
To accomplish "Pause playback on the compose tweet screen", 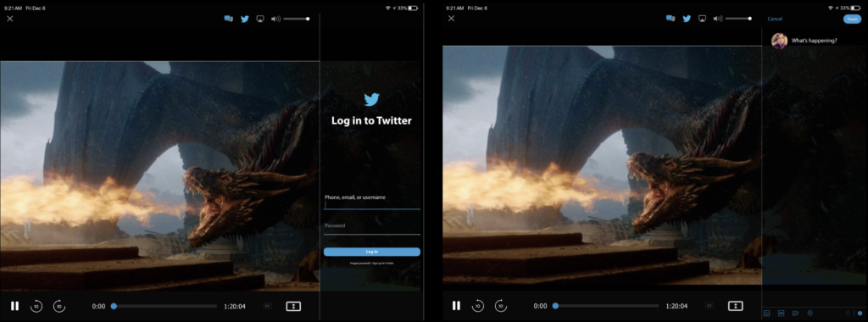I will (x=456, y=306).
